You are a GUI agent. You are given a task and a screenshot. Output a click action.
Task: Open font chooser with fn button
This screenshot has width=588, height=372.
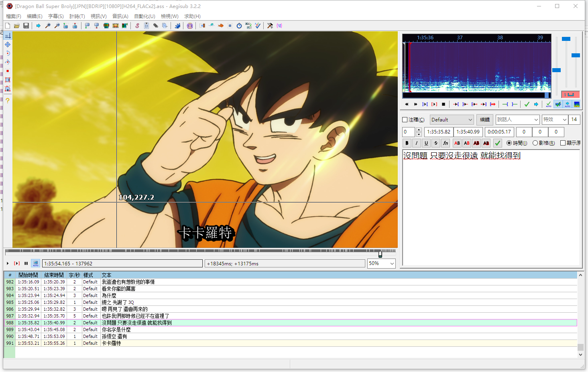tap(446, 143)
